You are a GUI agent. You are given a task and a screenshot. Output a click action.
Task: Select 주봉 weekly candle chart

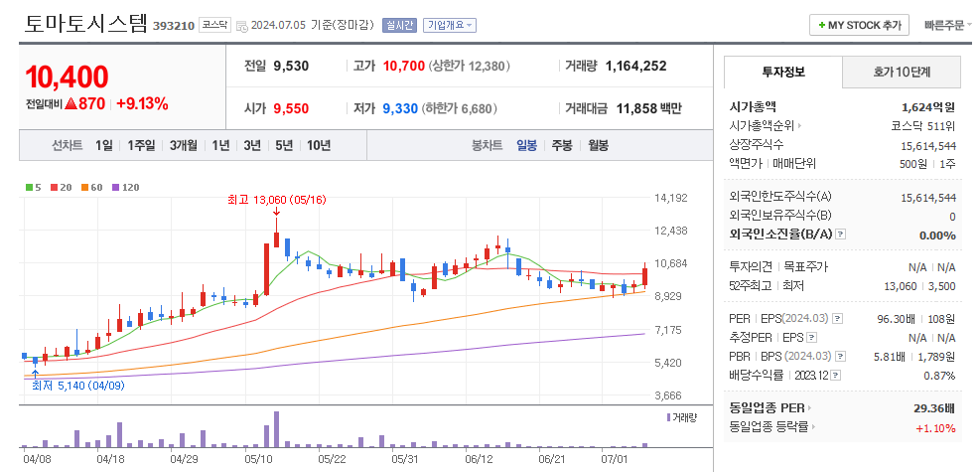pyautogui.click(x=561, y=146)
